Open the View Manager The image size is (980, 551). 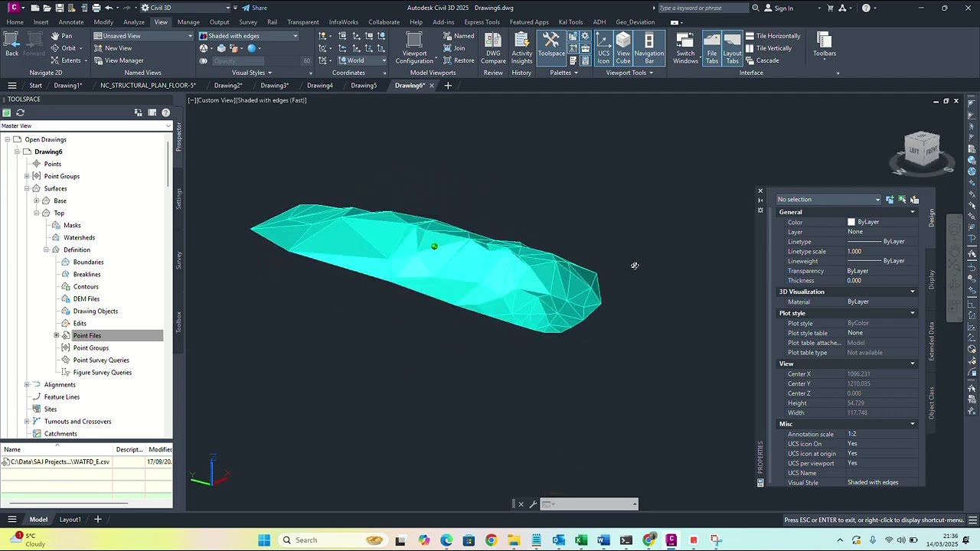coord(118,60)
